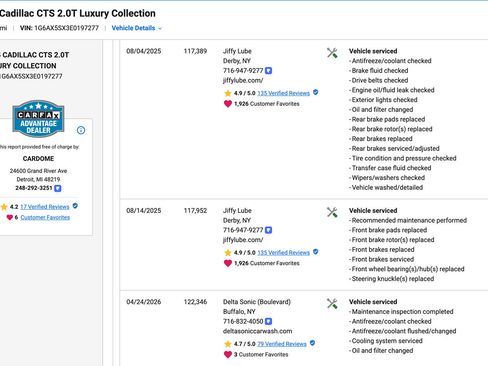Screen dimensions: 488x366
Task: Select the VIN number in header
Action: coord(66,28)
